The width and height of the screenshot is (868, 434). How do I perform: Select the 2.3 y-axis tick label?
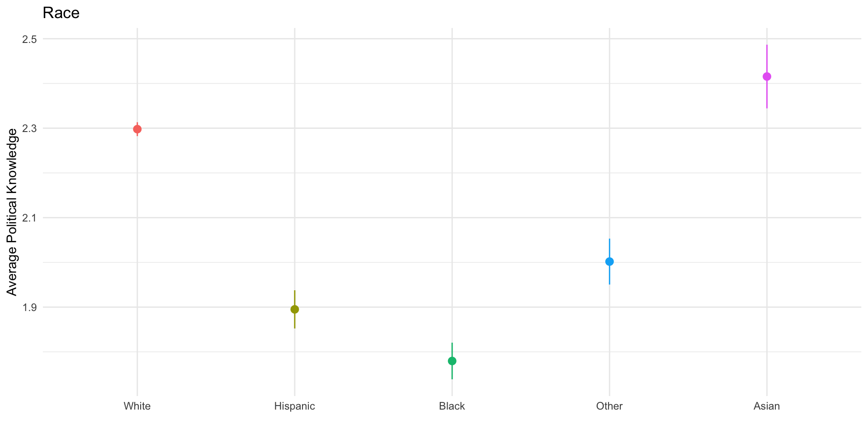point(29,128)
